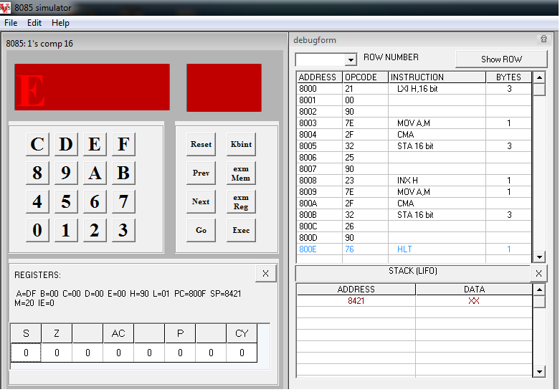
Task: Click the Next button
Action: 201,201
